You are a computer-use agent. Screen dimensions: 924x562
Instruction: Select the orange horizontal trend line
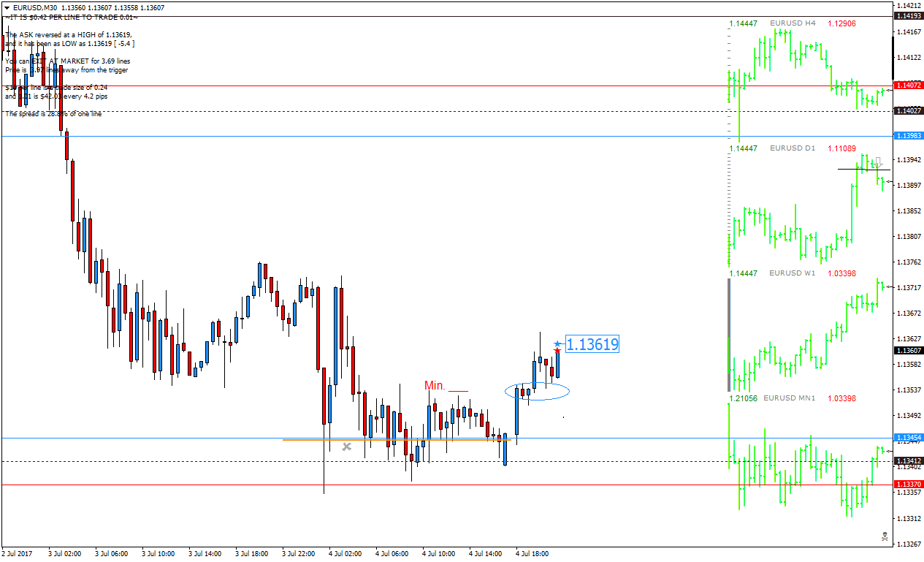397,440
